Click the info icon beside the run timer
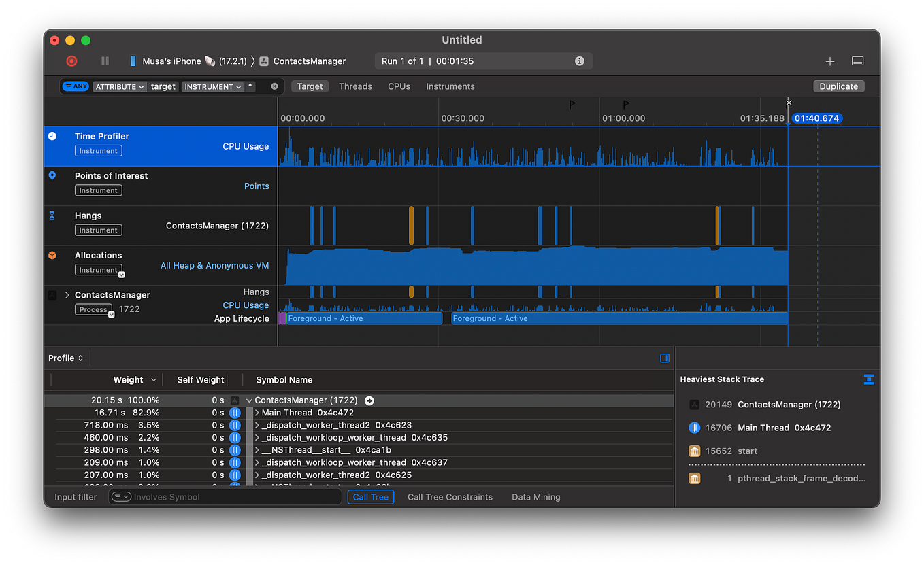 580,61
